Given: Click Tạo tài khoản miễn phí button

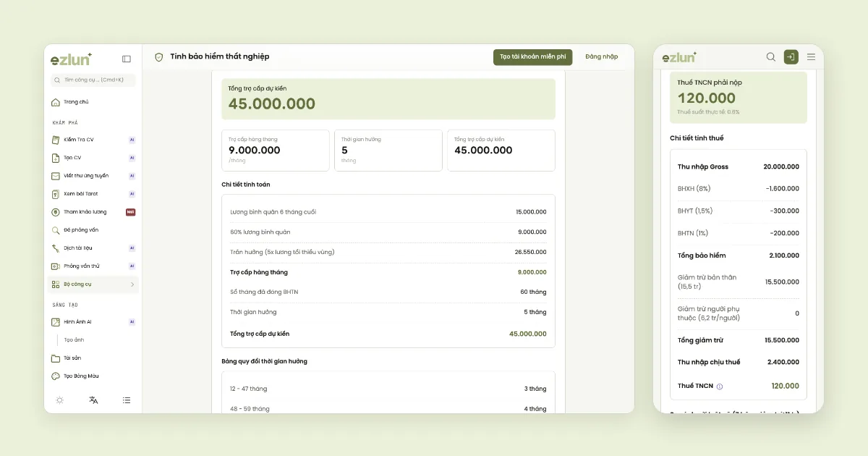Looking at the screenshot, I should coord(533,57).
